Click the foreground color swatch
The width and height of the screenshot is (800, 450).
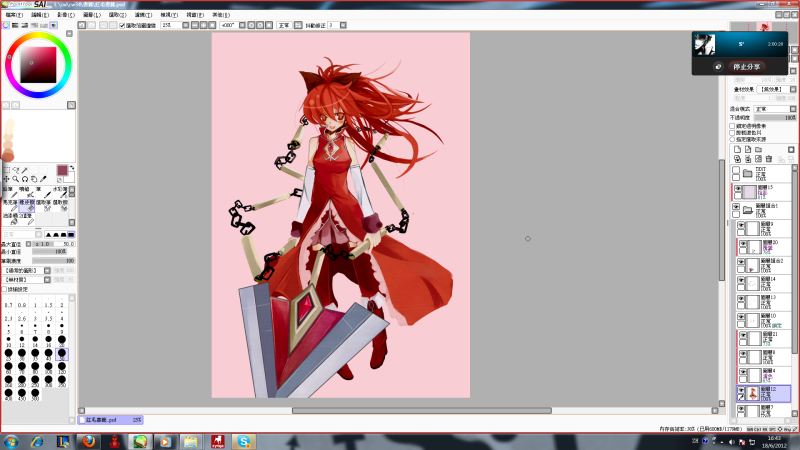(61, 171)
